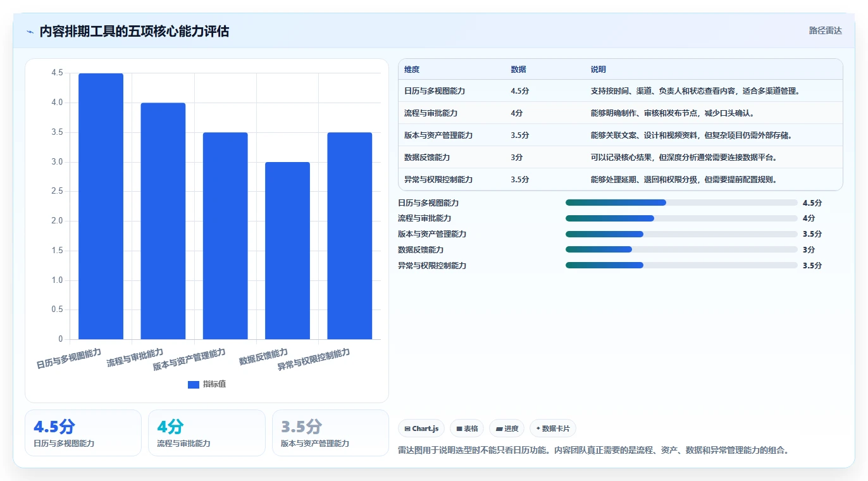Image resolution: width=868 pixels, height=481 pixels.
Task: Select the 异常与权限控制能力 table row label
Action: click(438, 180)
